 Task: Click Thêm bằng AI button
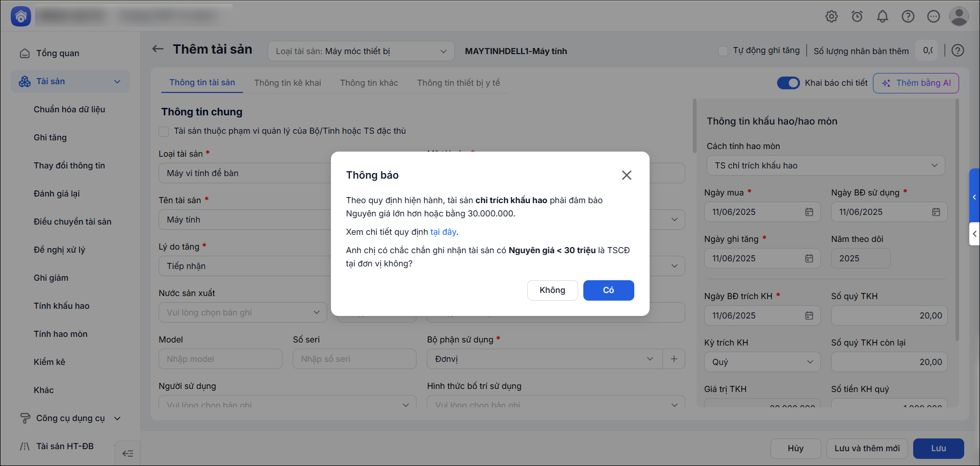[x=916, y=83]
